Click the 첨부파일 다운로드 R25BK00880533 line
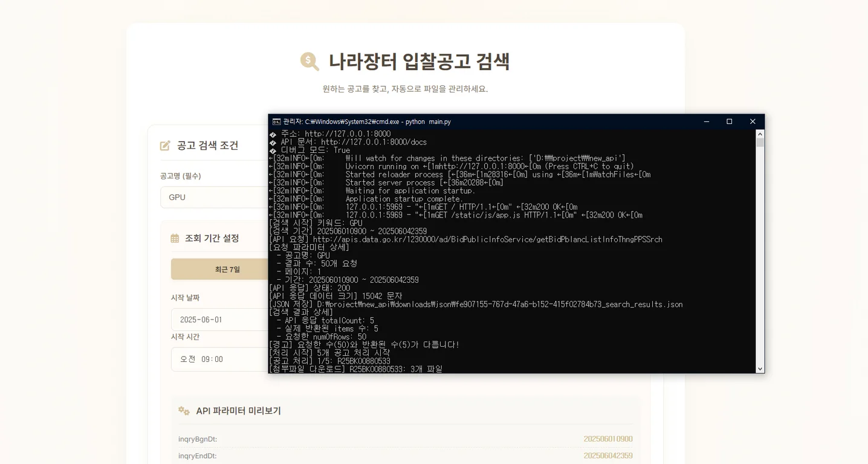 click(x=355, y=369)
